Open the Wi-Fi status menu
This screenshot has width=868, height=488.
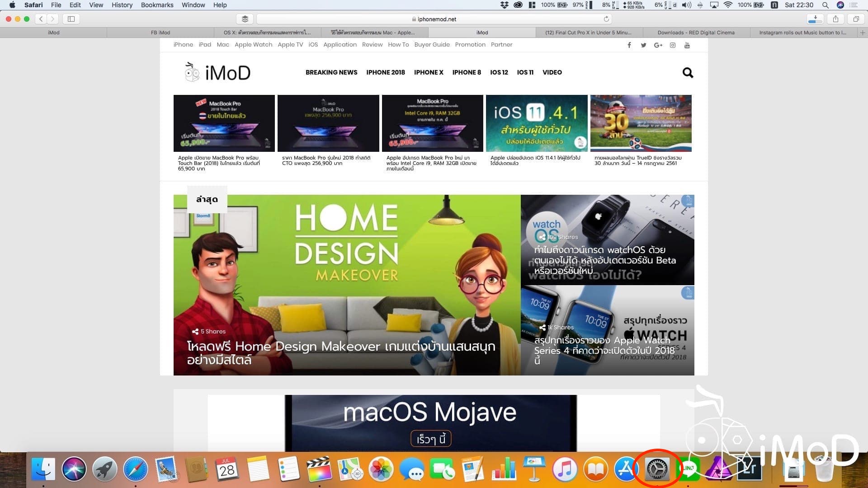pos(728,5)
